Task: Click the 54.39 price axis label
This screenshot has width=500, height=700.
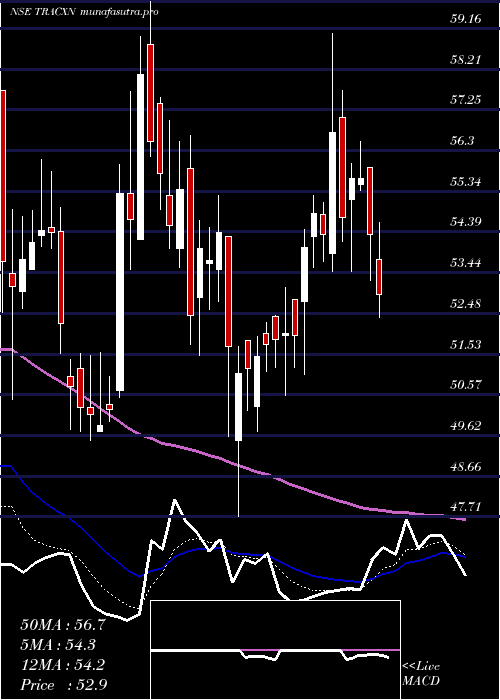Action: coord(465,222)
